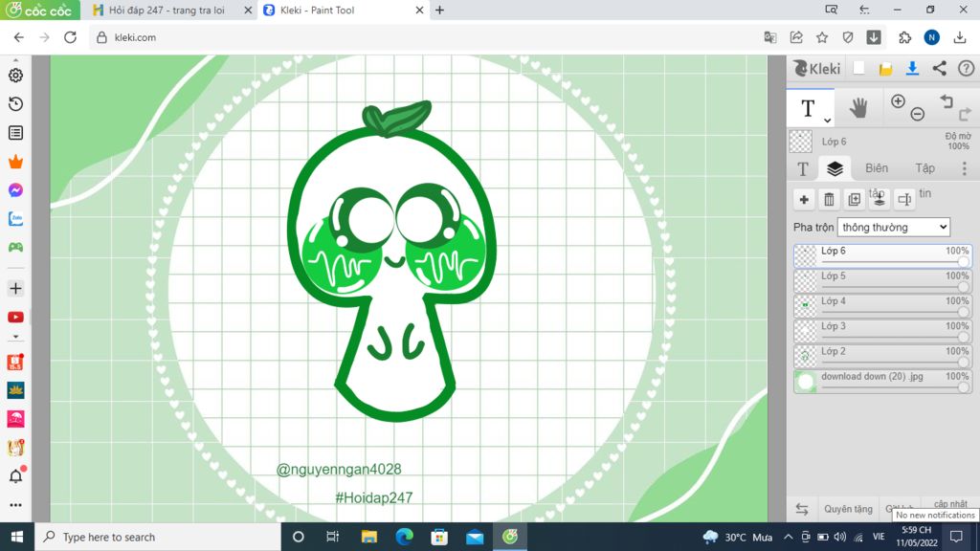Select layer Lớp 3
Image resolution: width=980 pixels, height=551 pixels.
882,331
